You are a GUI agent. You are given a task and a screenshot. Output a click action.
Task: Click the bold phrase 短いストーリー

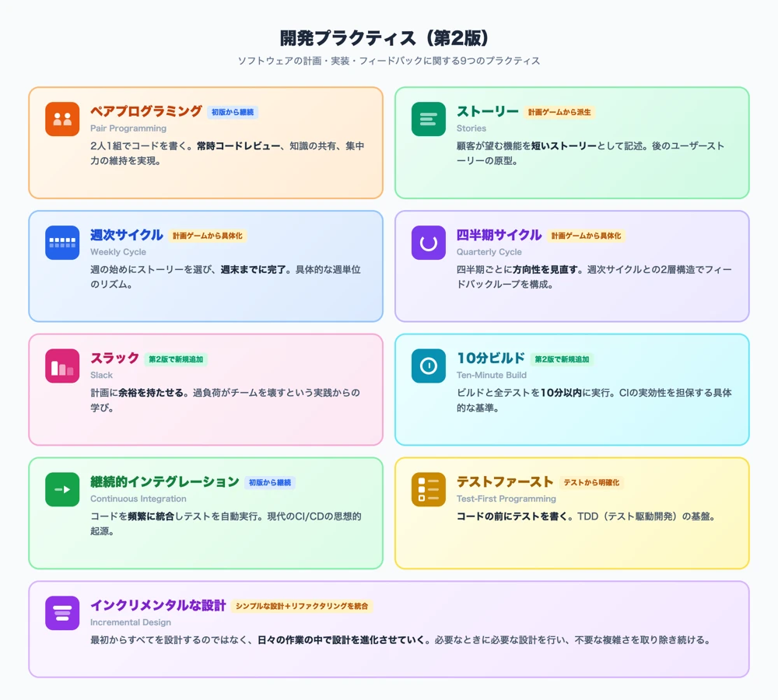point(564,146)
